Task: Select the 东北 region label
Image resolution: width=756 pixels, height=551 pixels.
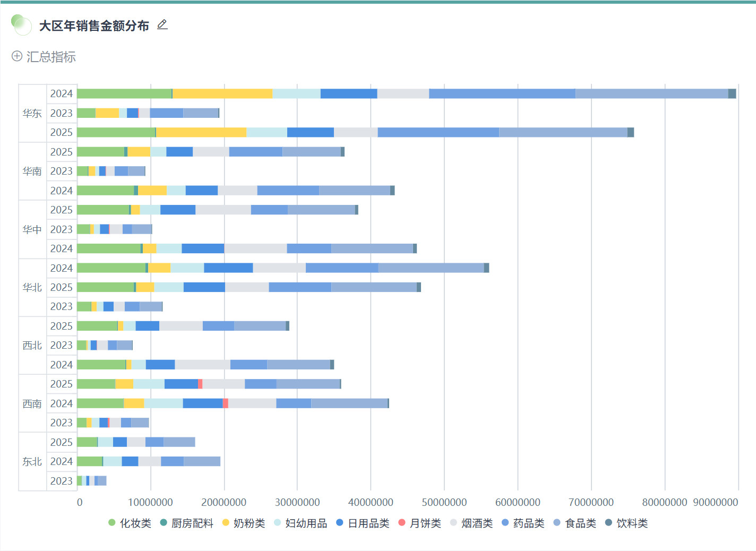Action: pyautogui.click(x=32, y=462)
